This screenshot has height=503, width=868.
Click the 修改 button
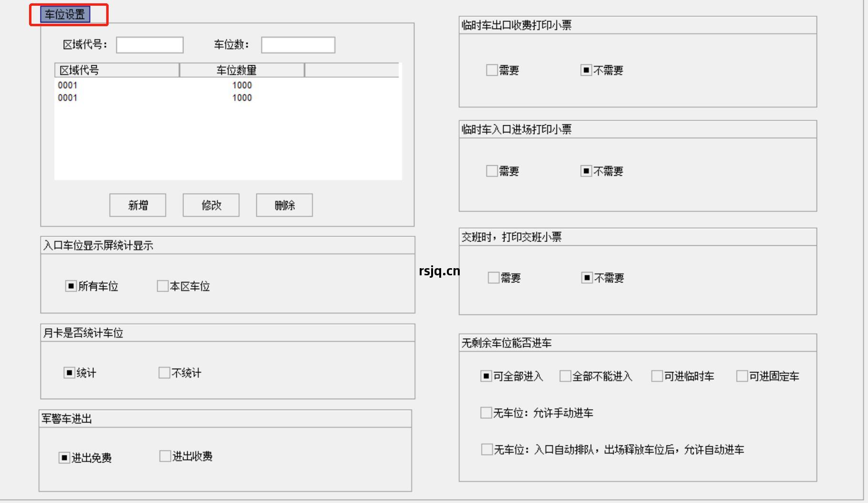tap(210, 205)
